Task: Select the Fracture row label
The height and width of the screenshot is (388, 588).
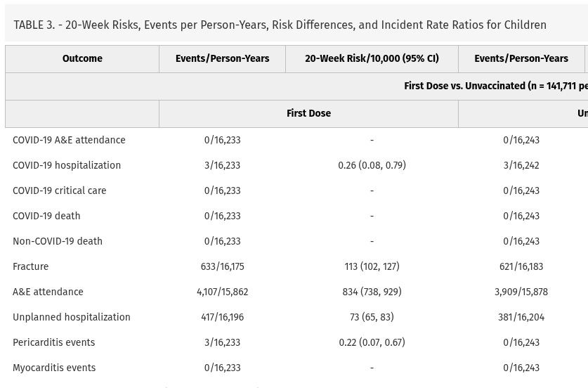Action: coord(31,267)
